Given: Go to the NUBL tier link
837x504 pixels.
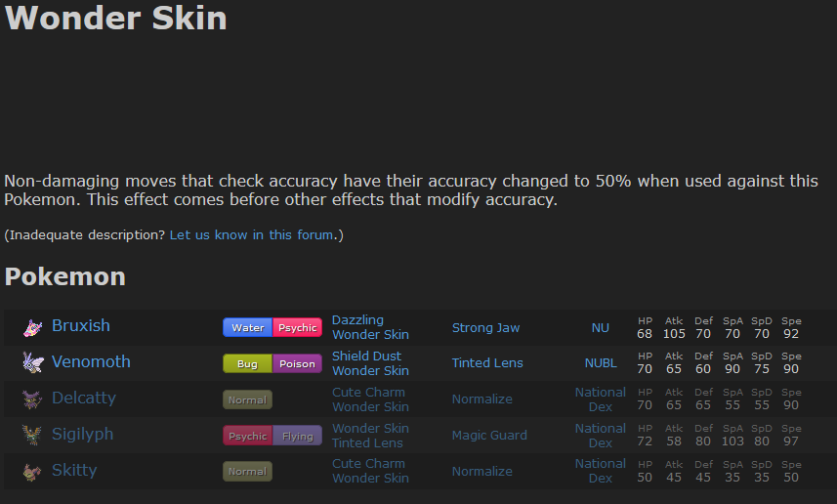Looking at the screenshot, I should (x=601, y=363).
